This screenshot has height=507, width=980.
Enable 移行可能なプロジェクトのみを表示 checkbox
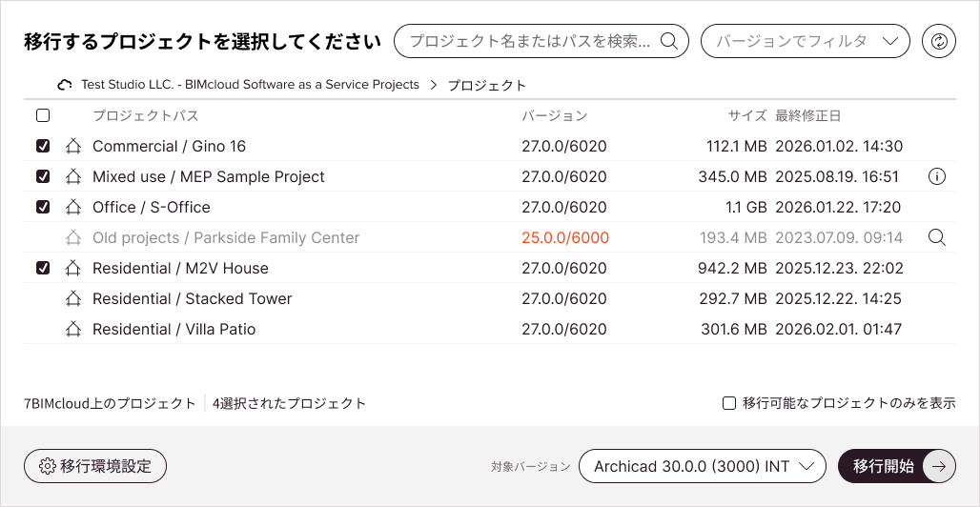coord(728,403)
